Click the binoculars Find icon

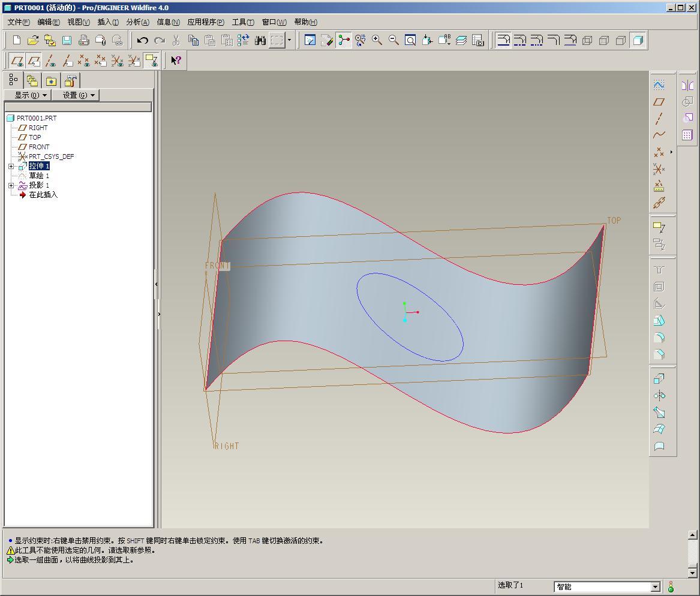pyautogui.click(x=260, y=41)
